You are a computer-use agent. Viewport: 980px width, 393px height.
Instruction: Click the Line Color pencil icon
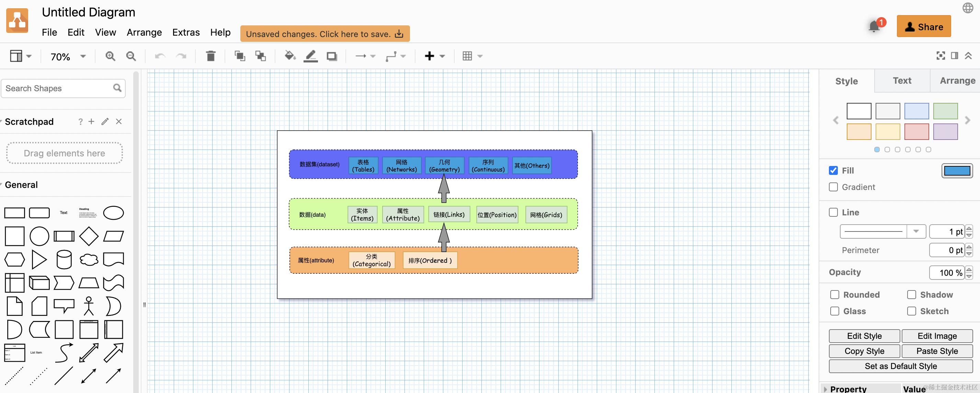click(310, 56)
